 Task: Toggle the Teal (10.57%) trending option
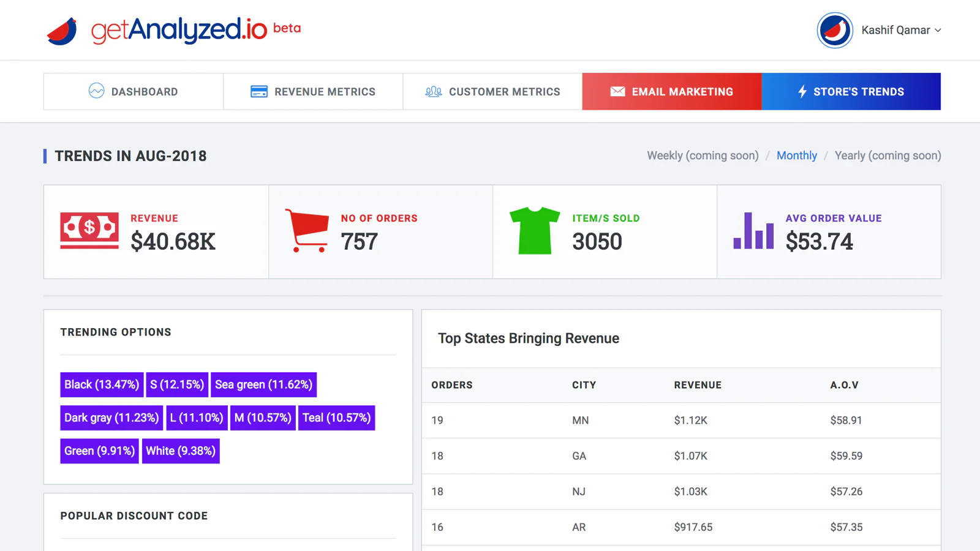(x=336, y=418)
